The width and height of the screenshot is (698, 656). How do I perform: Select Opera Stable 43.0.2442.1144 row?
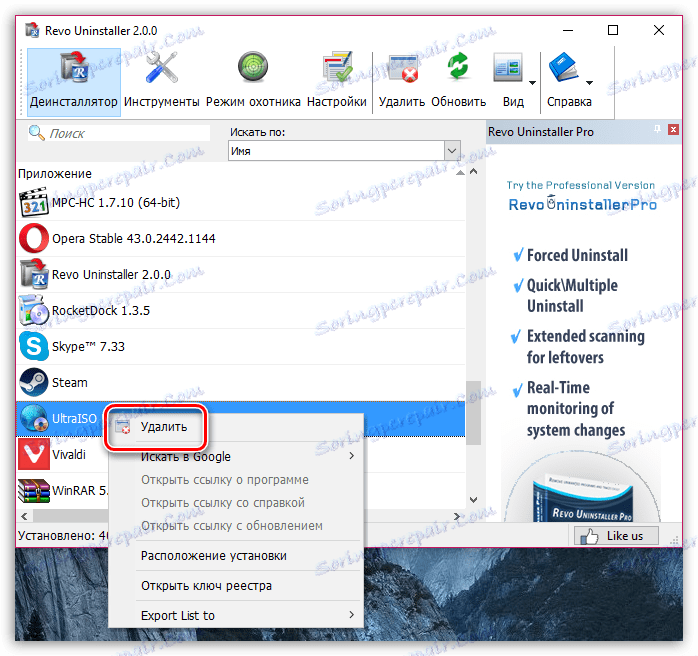click(x=241, y=239)
